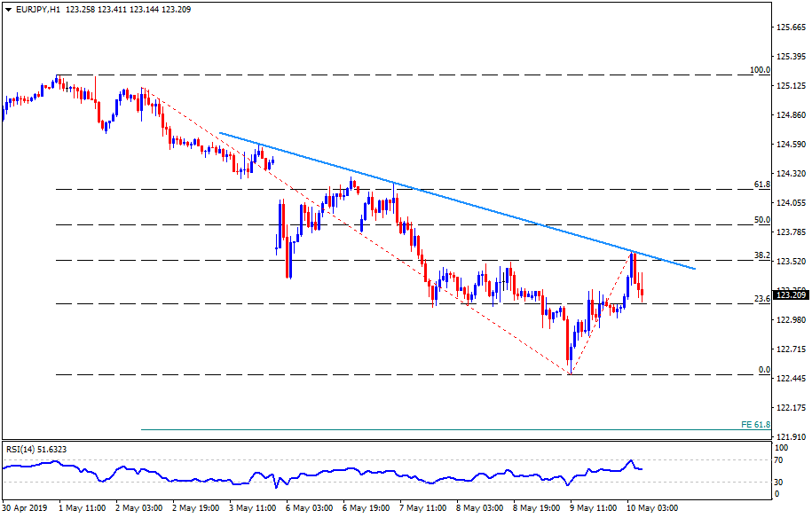Click the RSI 30 oversold level label
The width and height of the screenshot is (812, 518).
tap(777, 482)
